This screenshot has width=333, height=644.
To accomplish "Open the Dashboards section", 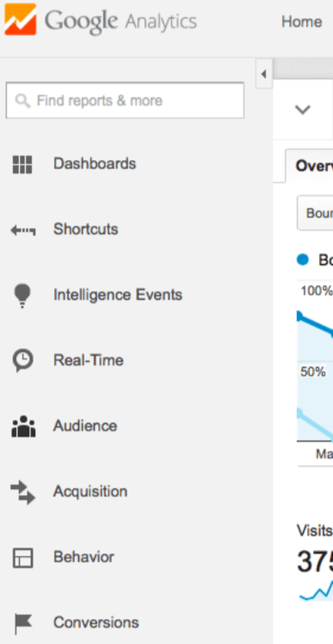I will click(95, 164).
